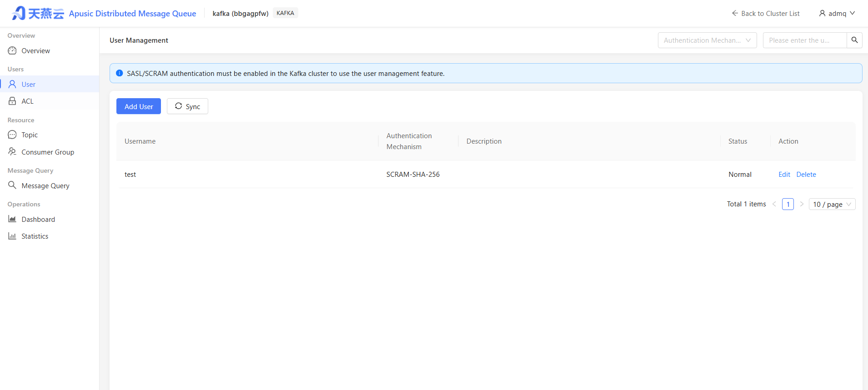Screen dimensions: 868x390
Task: Click Back to Cluster List link
Action: [766, 13]
